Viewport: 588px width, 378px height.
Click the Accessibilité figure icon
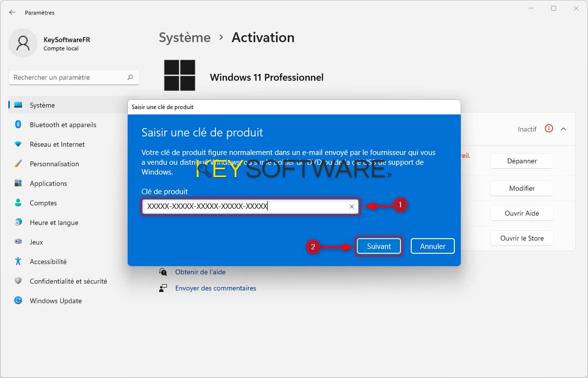pyautogui.click(x=18, y=262)
